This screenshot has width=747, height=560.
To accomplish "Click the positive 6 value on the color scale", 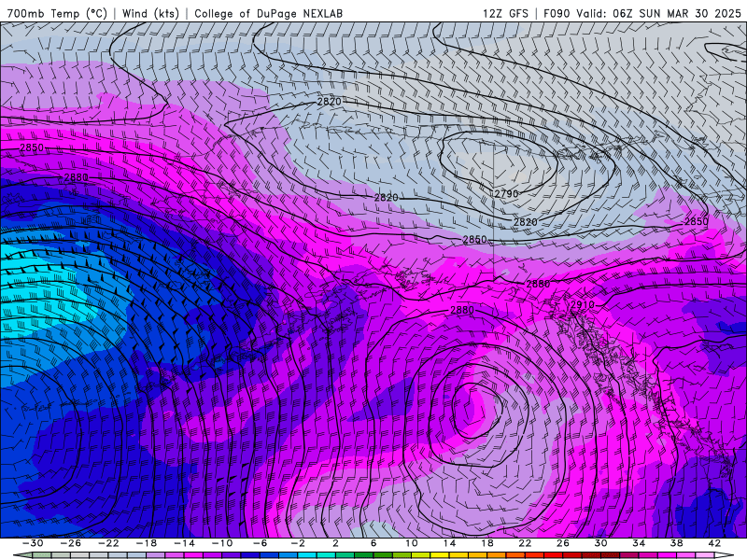I will tap(373, 543).
